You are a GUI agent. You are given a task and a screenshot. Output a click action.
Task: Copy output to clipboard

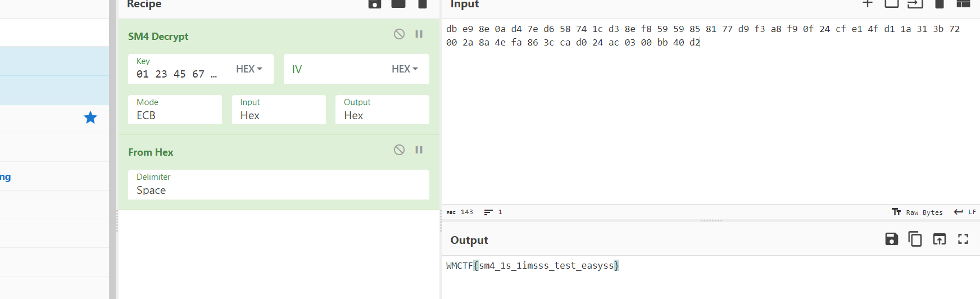coord(915,239)
